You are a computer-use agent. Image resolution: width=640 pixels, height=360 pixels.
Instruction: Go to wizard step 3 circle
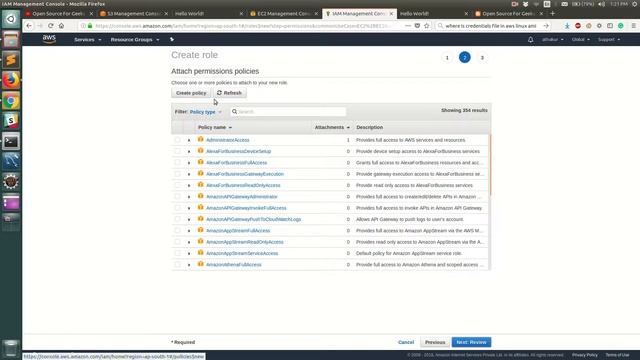pos(482,58)
